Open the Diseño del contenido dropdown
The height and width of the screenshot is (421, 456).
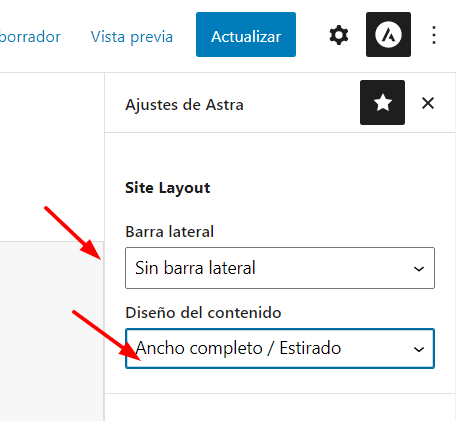(280, 349)
